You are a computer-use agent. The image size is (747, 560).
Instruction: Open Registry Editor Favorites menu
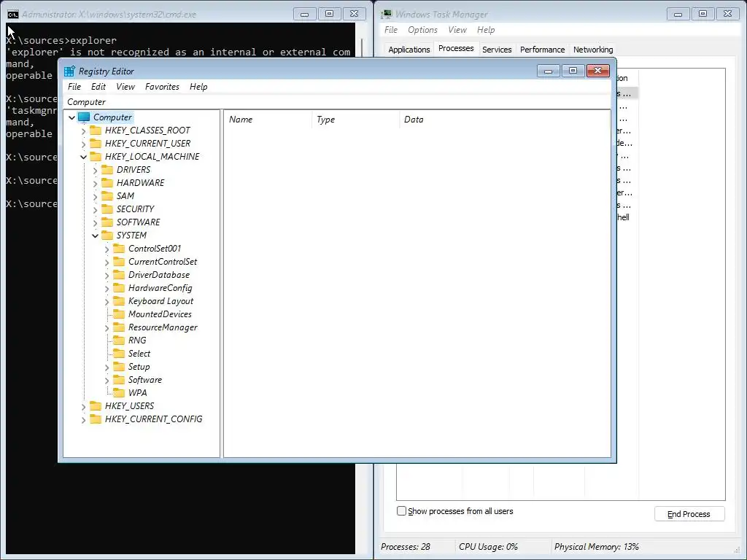coord(163,87)
